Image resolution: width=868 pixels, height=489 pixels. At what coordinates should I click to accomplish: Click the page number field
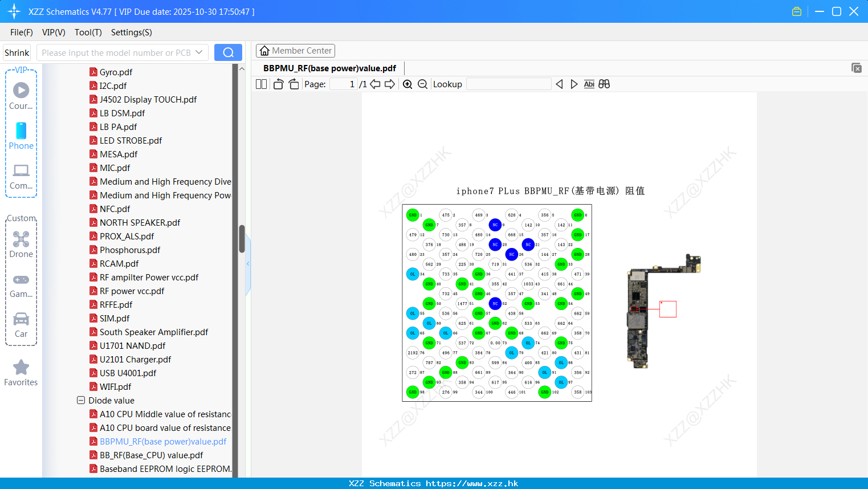[x=344, y=84]
